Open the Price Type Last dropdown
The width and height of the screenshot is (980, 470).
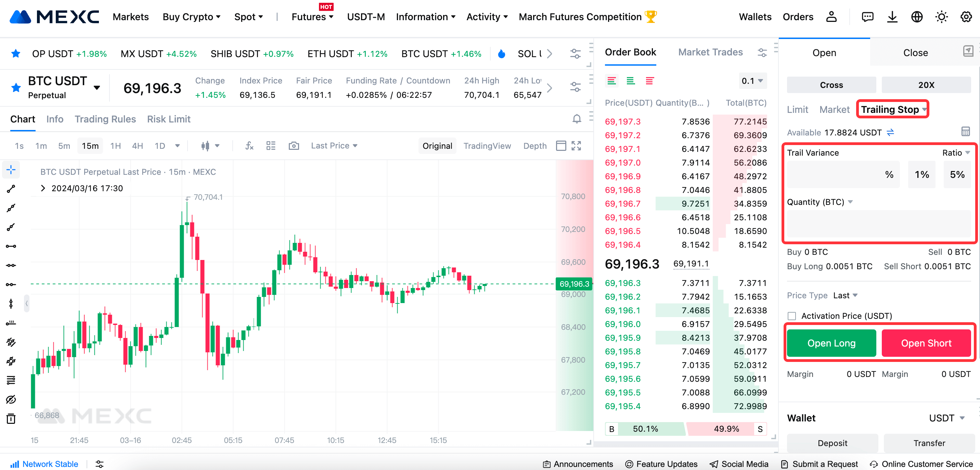coord(845,296)
